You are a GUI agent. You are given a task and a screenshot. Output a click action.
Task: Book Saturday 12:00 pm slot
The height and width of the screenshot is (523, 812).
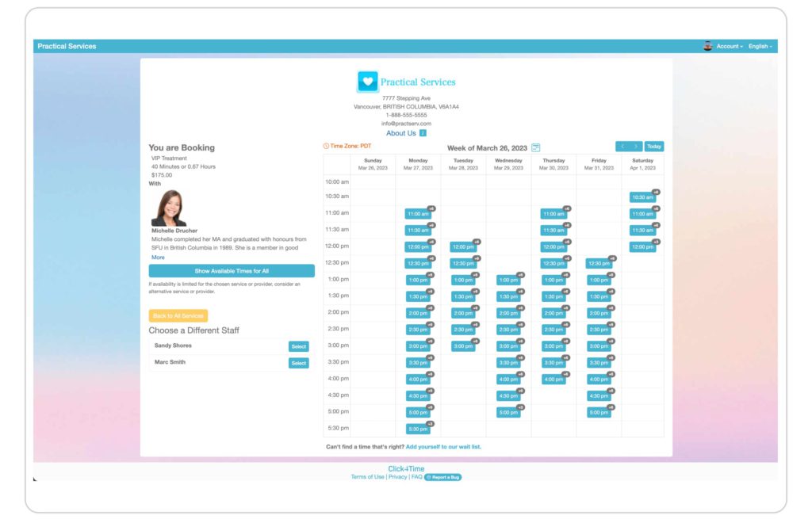(642, 246)
